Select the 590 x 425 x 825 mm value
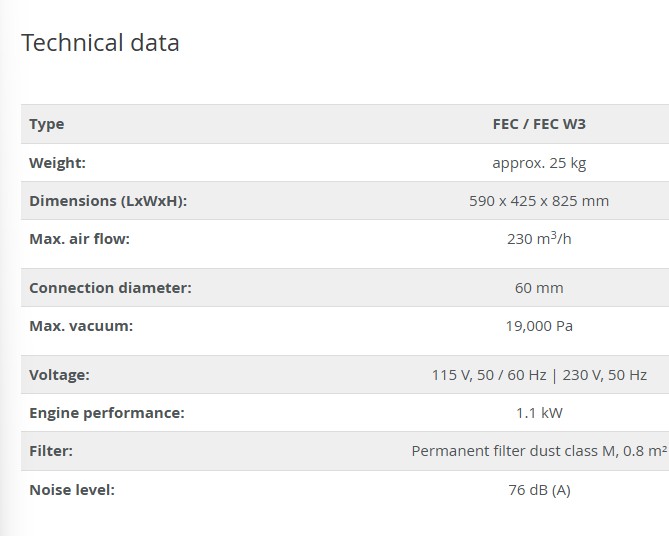Viewport: 669px width, 536px height. pyautogui.click(x=539, y=200)
